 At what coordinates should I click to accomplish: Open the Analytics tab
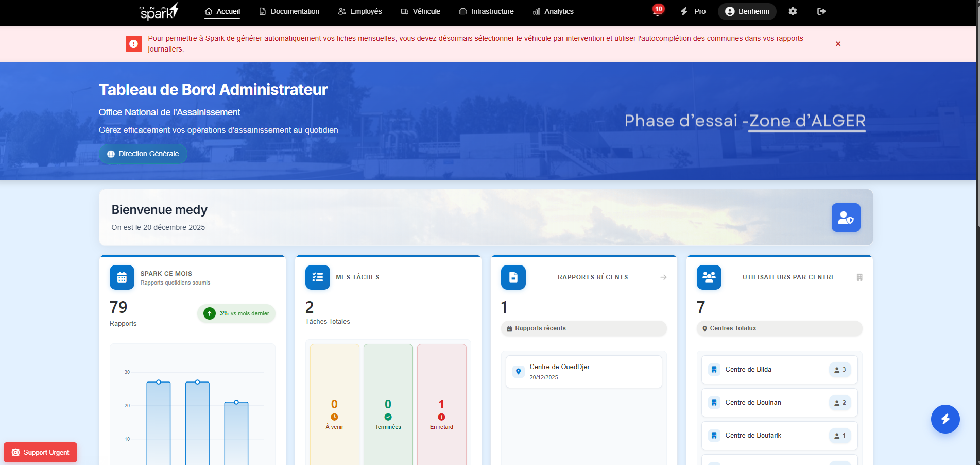pyautogui.click(x=553, y=11)
